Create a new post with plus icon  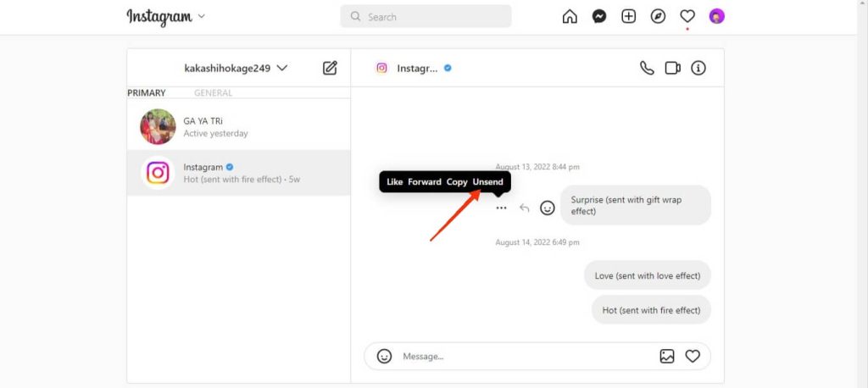[628, 17]
